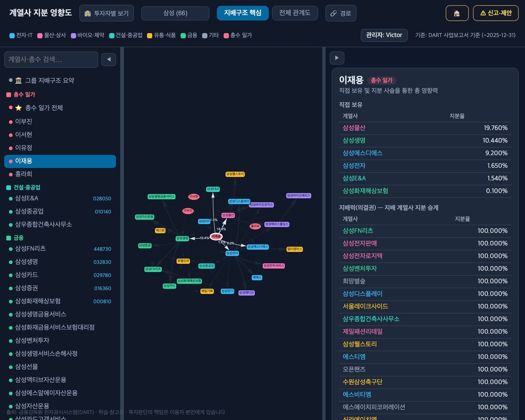Viewport: 525px width, 420px height.
Task: Click the 삼성메디슨 node in the graph
Action: (247, 293)
